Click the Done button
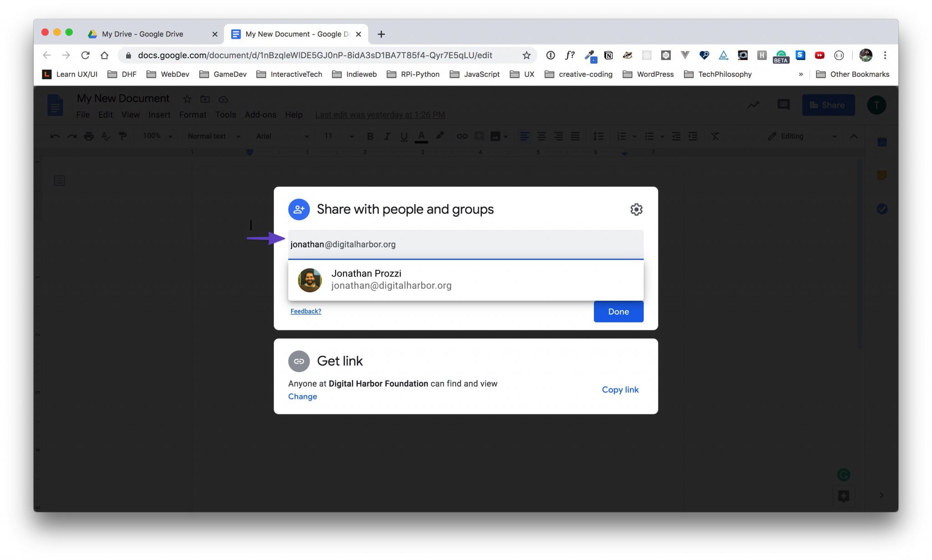This screenshot has width=932, height=560. 618,312
